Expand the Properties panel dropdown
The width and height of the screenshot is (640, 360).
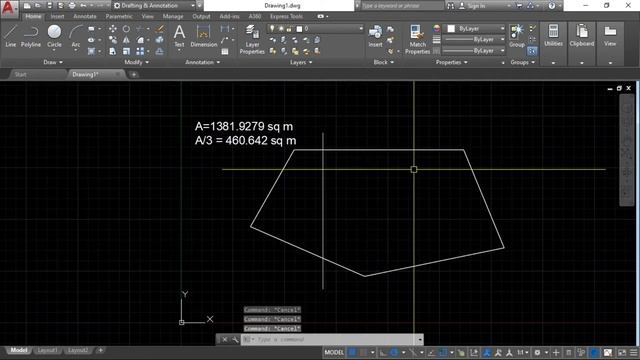point(451,62)
